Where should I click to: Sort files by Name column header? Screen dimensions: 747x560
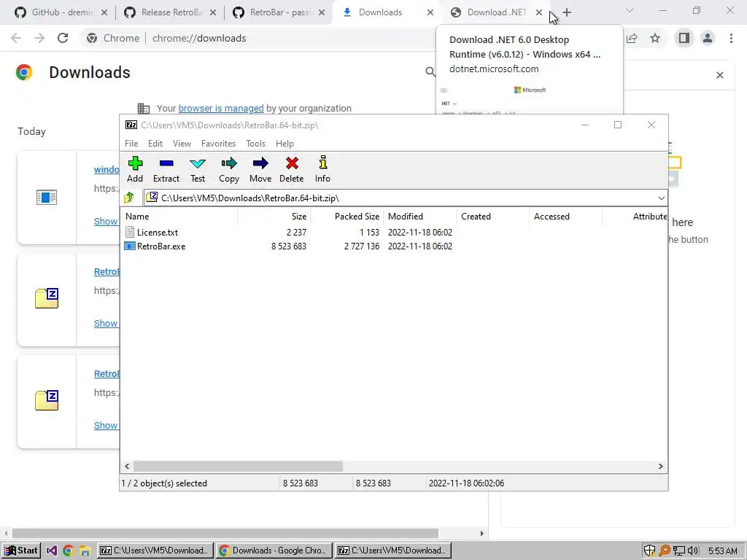(x=179, y=216)
